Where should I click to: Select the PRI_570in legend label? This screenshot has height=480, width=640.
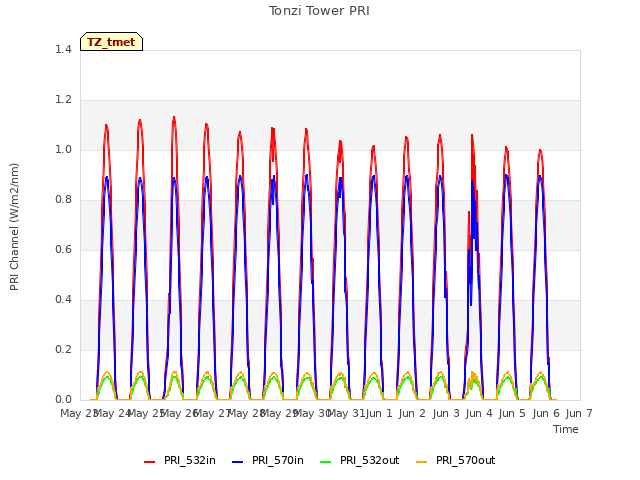coord(278,460)
